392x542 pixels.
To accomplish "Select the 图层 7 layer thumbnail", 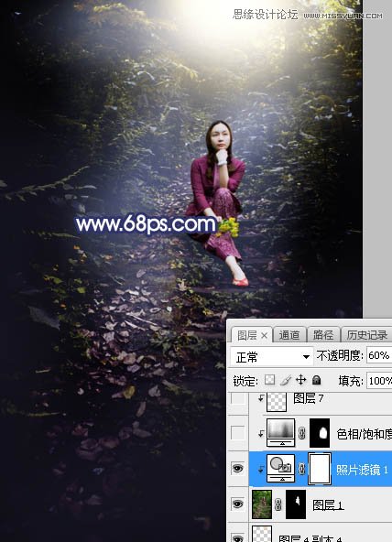I will coord(277,401).
